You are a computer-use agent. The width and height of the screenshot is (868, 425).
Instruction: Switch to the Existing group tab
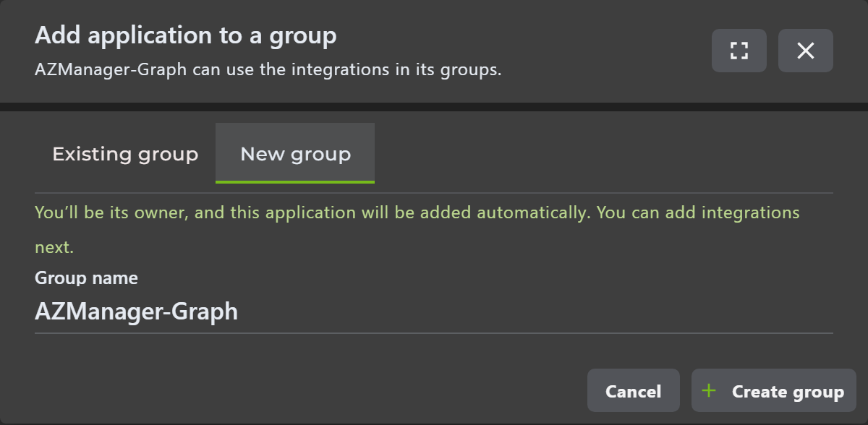coord(125,154)
